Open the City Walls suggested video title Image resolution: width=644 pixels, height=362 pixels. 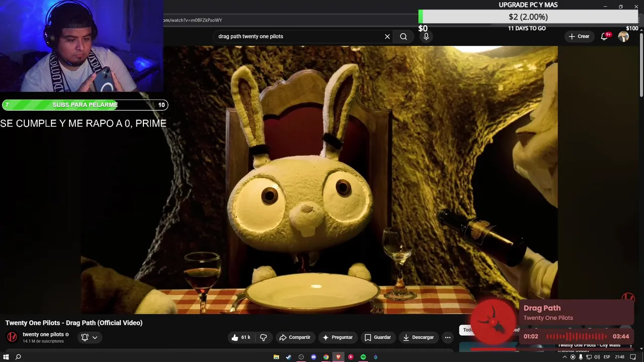(589, 345)
